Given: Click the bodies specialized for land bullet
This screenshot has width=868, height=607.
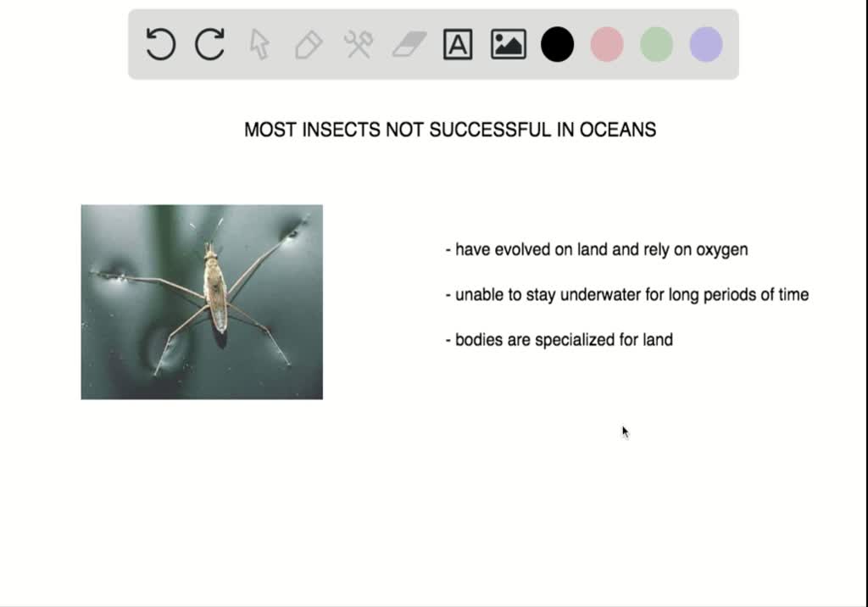Looking at the screenshot, I should coord(556,339).
